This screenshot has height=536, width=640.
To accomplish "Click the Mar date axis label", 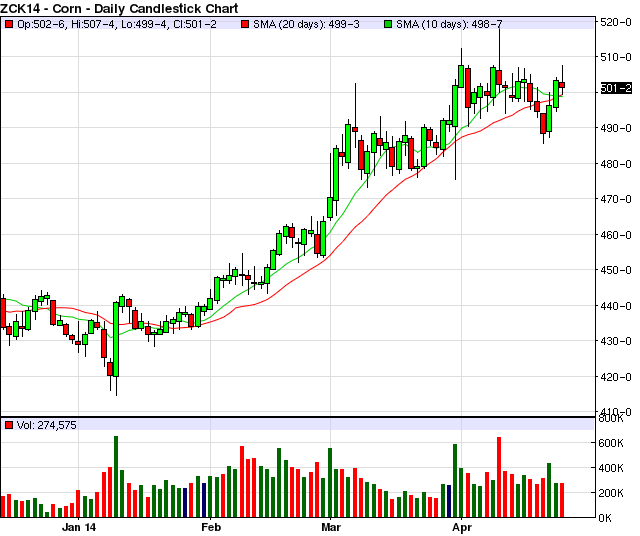I will coord(331,527).
